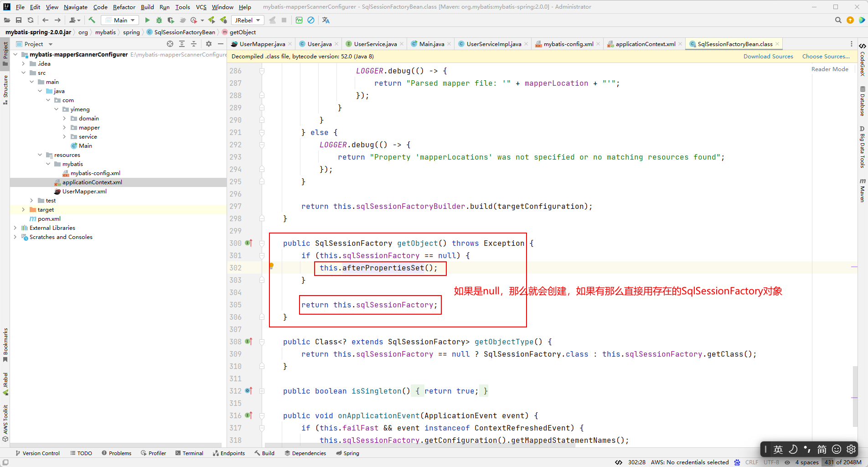Run with coverage icon

[170, 20]
